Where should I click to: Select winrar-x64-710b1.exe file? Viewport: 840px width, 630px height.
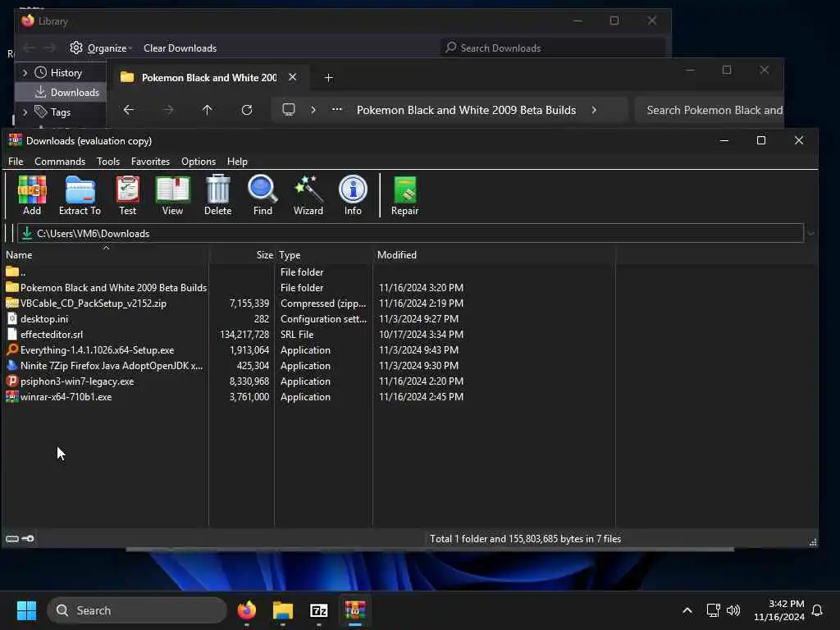coord(59,397)
